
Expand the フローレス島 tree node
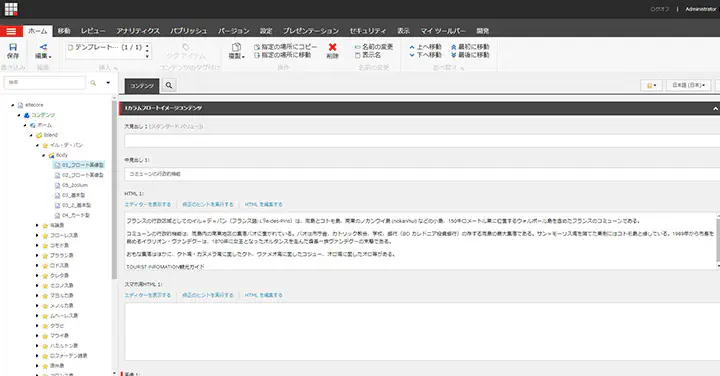click(38, 236)
